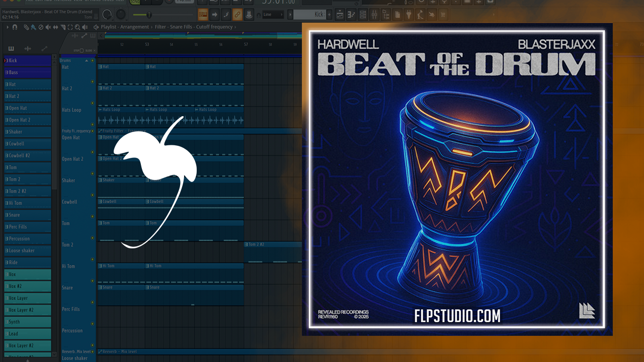
Task: Open the Kick pattern selector
Action: (x=309, y=15)
